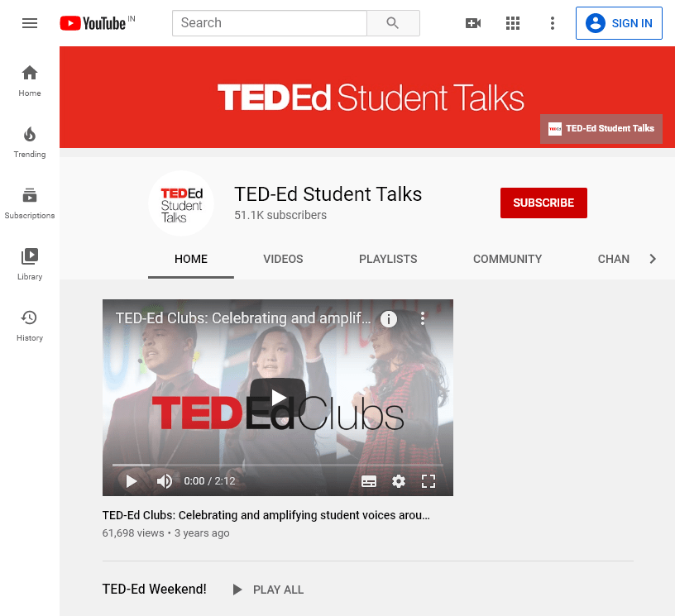Open the TED-Ed Weekend! playlist heading
675x616 pixels.
[x=155, y=589]
